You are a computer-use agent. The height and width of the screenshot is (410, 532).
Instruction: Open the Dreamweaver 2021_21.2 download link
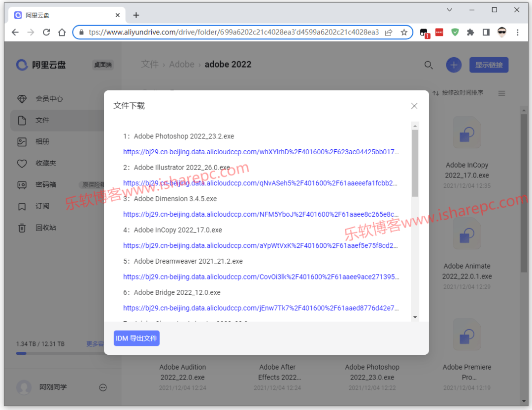(261, 276)
